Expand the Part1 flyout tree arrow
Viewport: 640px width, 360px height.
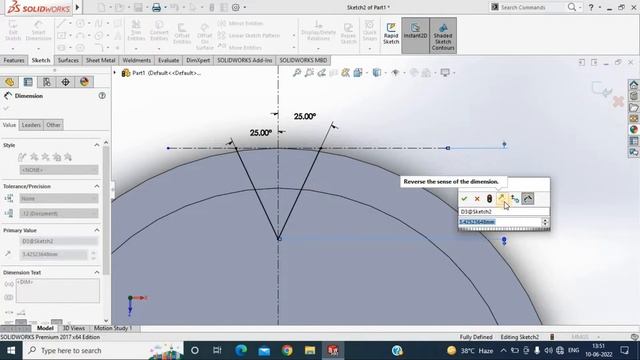click(x=115, y=73)
